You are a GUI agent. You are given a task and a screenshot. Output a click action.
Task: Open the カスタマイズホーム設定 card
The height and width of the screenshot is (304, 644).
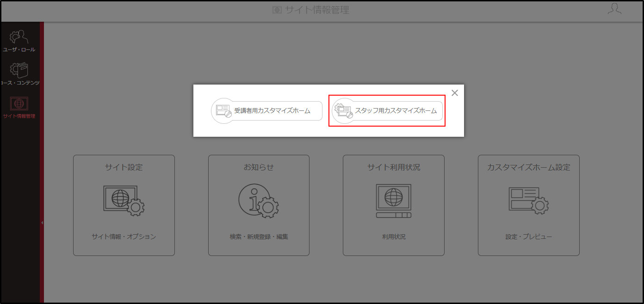tap(529, 205)
